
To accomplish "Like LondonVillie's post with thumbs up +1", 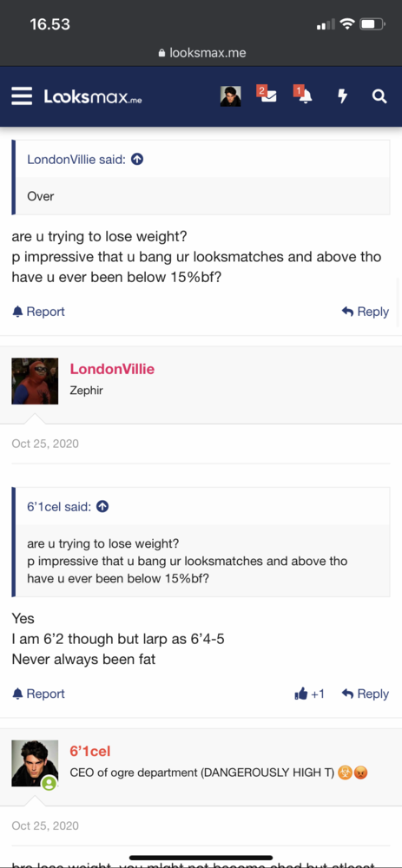I will pyautogui.click(x=309, y=694).
